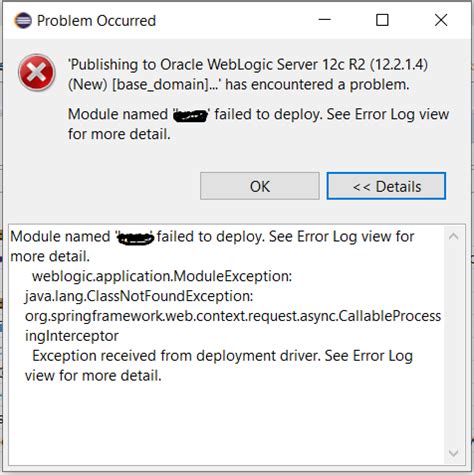Click the details pane scroll-down arrow
The width and height of the screenshot is (474, 475).
[x=453, y=453]
